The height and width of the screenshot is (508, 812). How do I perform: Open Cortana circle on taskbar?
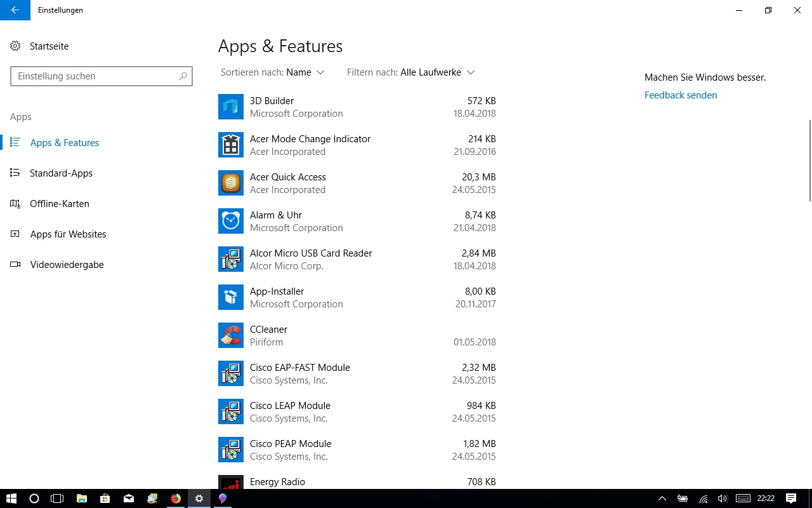tap(34, 498)
